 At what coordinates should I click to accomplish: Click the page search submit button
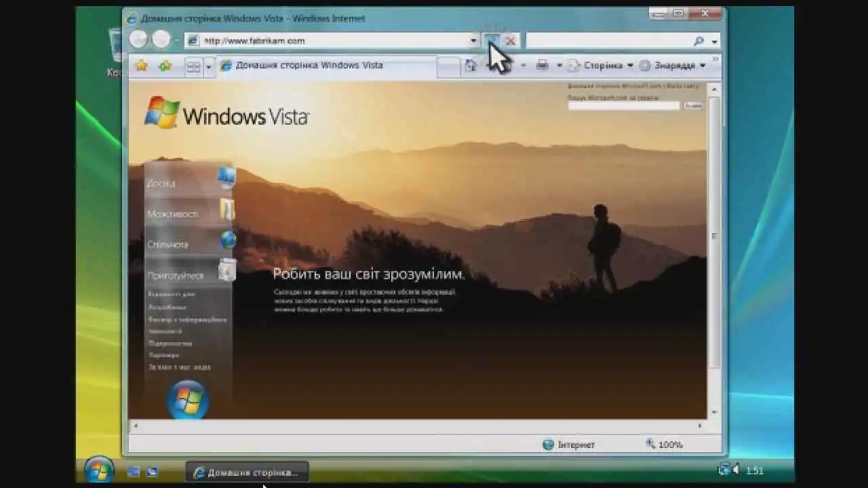[x=692, y=106]
